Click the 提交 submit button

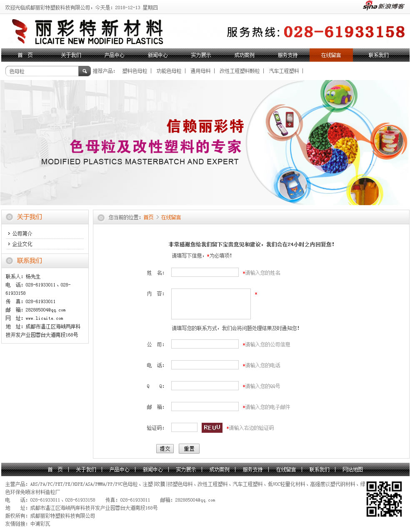(x=165, y=448)
